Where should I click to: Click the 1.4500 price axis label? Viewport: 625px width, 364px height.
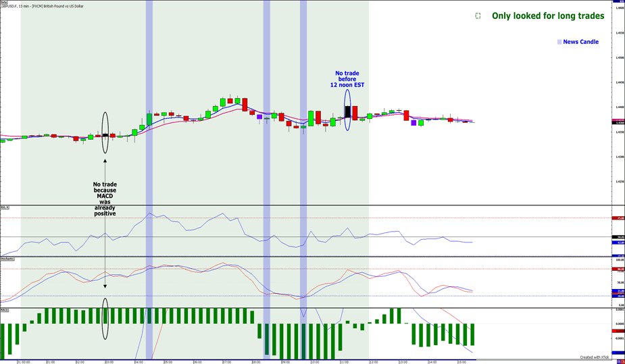(x=620, y=57)
